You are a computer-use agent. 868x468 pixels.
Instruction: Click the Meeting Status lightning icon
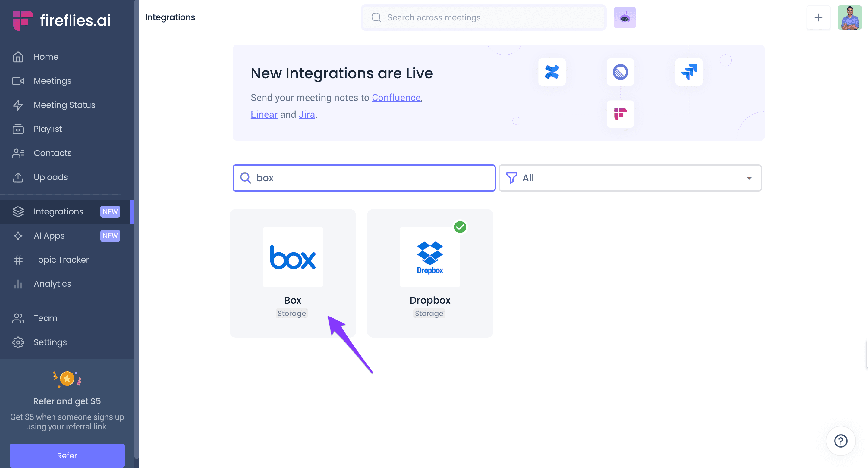click(x=18, y=105)
